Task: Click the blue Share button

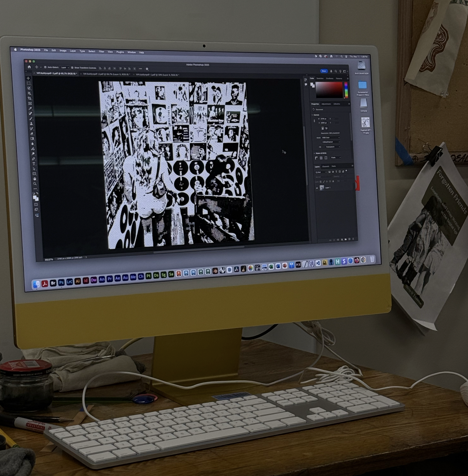Action: pyautogui.click(x=324, y=71)
